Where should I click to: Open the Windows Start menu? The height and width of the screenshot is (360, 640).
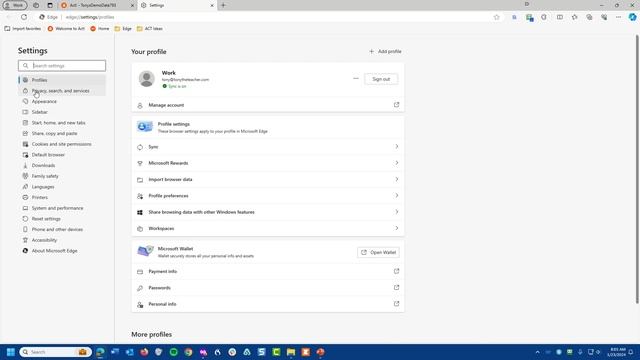(x=11, y=352)
